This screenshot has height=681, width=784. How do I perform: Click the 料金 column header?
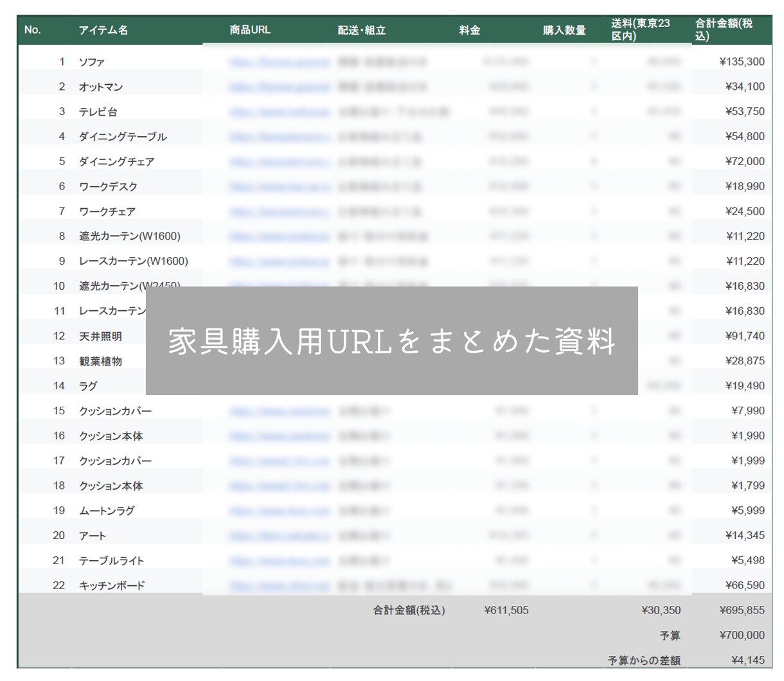tap(470, 30)
